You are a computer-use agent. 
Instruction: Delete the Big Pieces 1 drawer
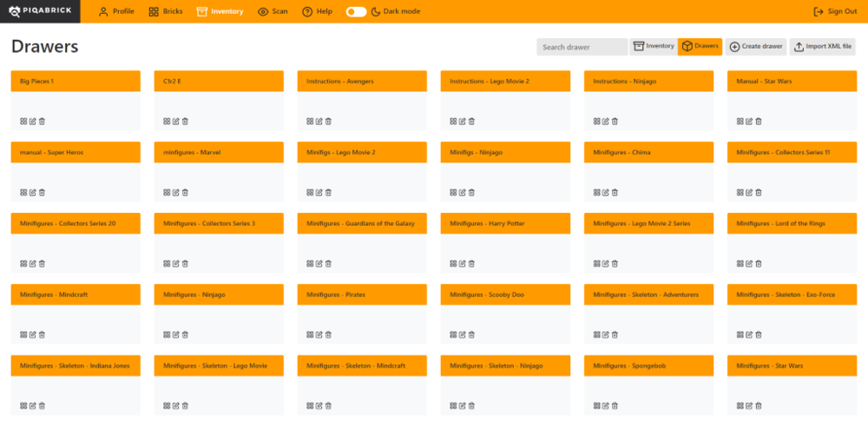[42, 122]
